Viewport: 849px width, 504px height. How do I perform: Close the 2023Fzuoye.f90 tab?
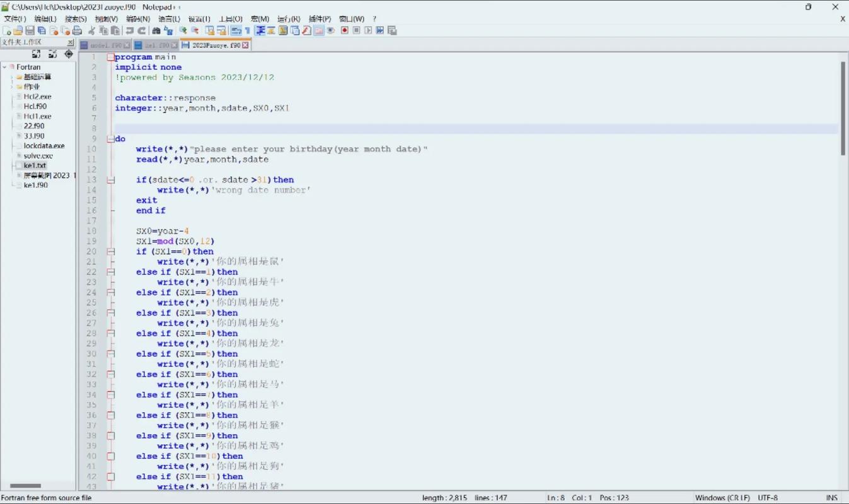pos(245,45)
